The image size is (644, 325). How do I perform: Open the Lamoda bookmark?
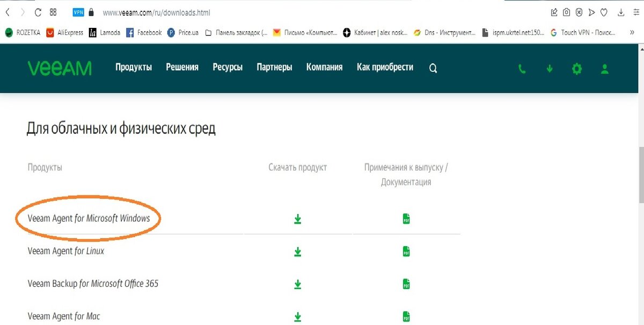pyautogui.click(x=105, y=33)
